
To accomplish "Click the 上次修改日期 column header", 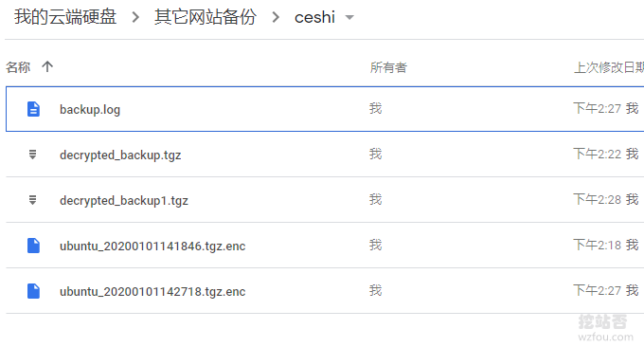I will (x=609, y=67).
